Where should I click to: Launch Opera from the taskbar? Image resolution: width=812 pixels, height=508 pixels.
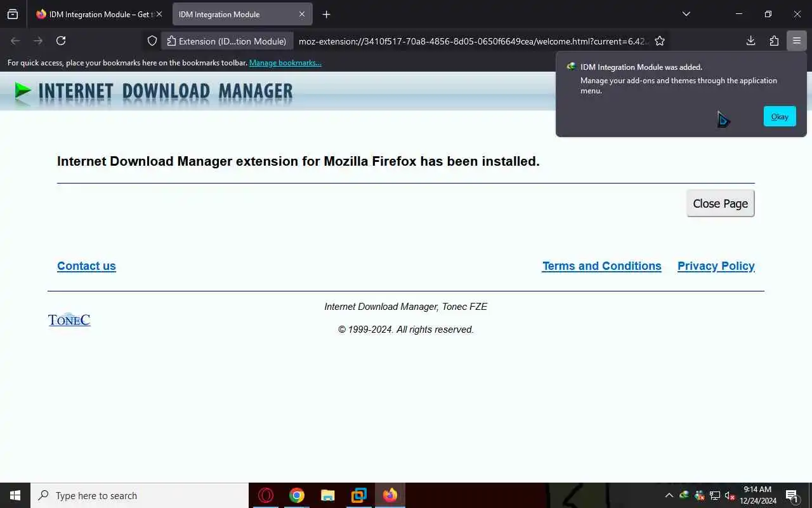[266, 495]
